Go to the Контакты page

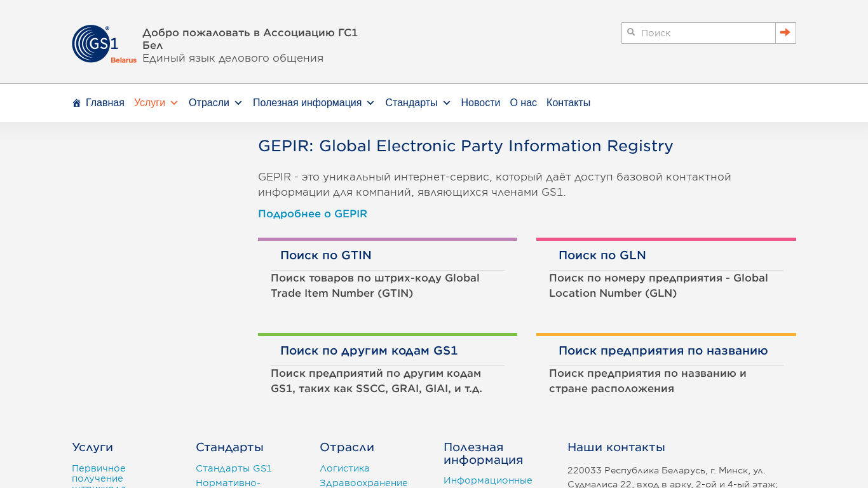click(x=568, y=103)
